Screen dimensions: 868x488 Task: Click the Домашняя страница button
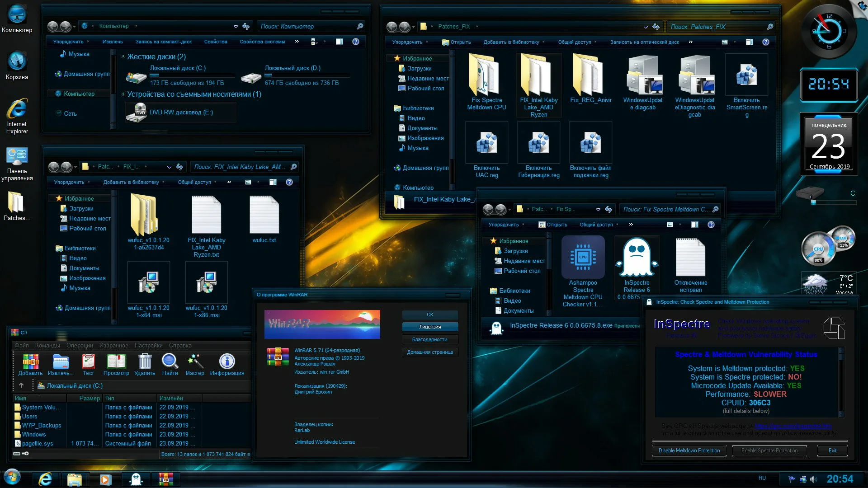click(430, 352)
